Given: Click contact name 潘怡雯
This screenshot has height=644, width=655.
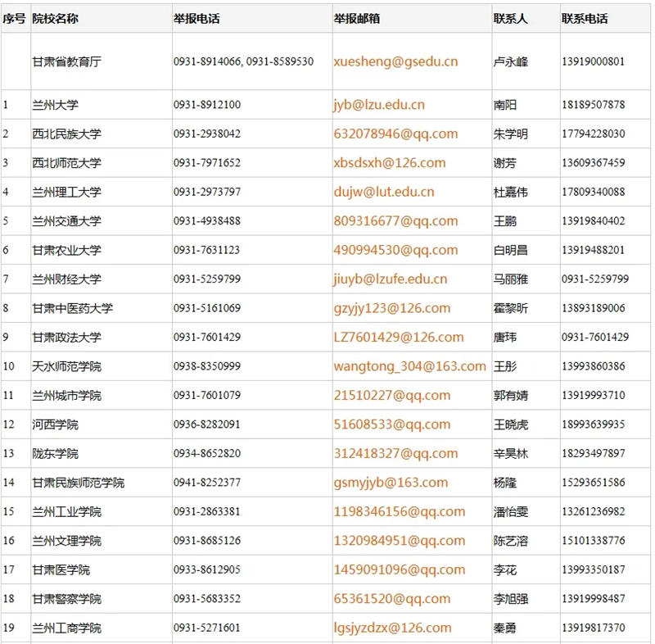Looking at the screenshot, I should pyautogui.click(x=510, y=511).
